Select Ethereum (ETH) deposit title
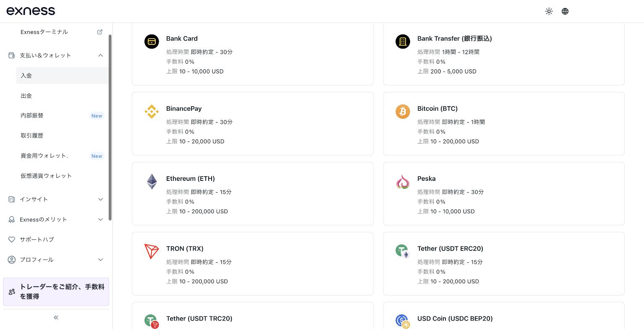Viewport: 644px width, 329px height. (x=191, y=178)
